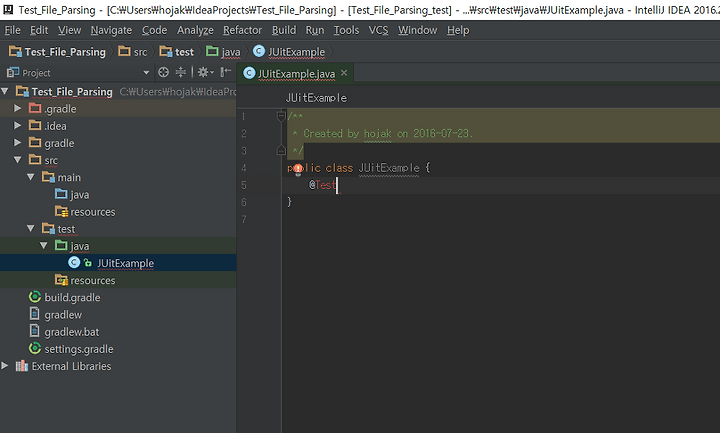Viewport: 720px width, 433px height.
Task: Open Project panel gear settings icon
Action: [x=205, y=72]
